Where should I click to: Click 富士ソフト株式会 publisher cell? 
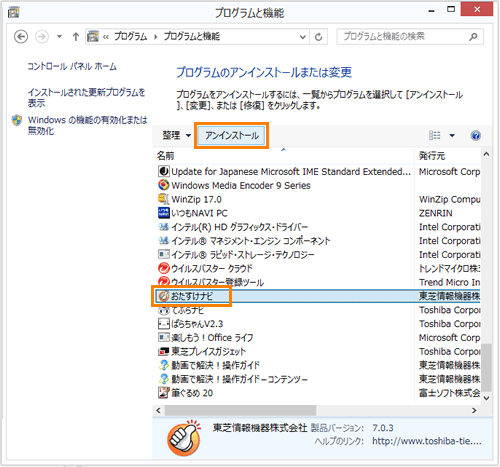(x=449, y=393)
